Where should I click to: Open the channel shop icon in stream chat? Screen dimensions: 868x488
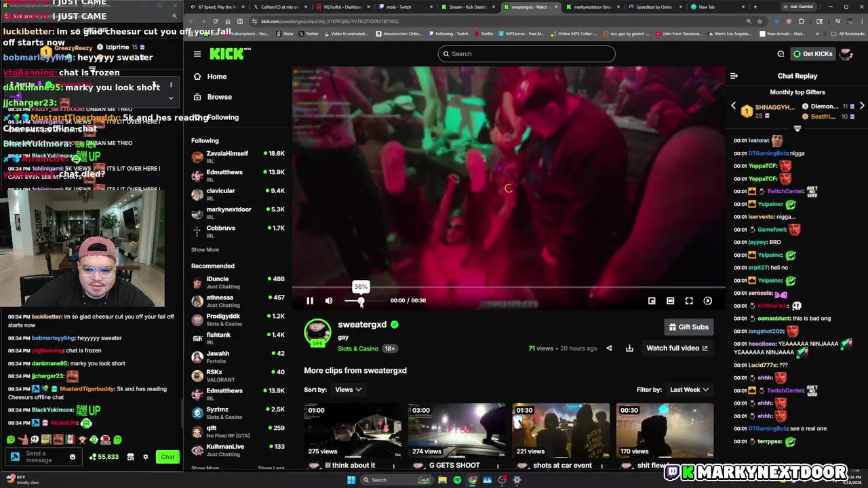(130, 457)
